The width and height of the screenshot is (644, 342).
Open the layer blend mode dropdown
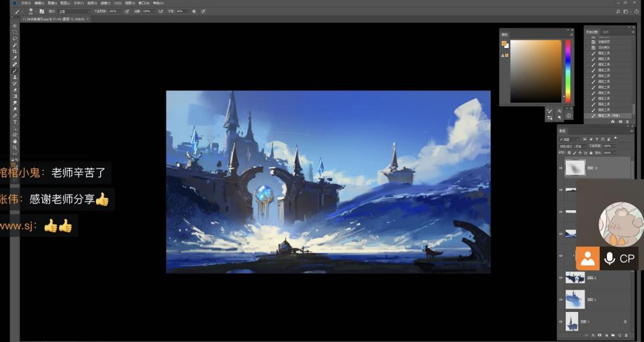(572, 146)
